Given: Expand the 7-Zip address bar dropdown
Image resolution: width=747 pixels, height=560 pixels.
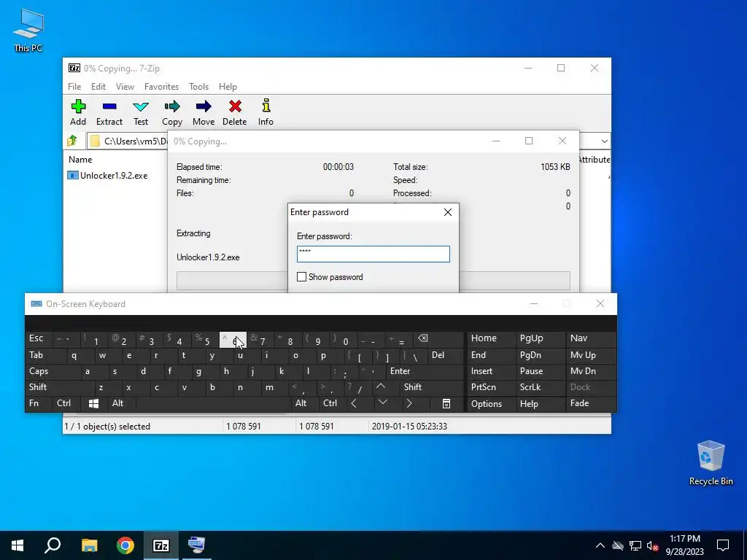Looking at the screenshot, I should pyautogui.click(x=604, y=141).
